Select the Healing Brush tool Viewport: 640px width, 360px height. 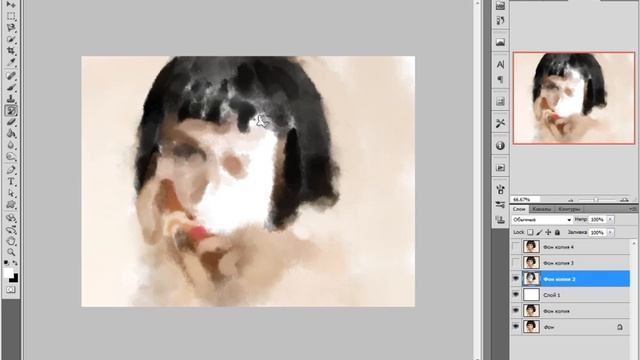pos(11,76)
